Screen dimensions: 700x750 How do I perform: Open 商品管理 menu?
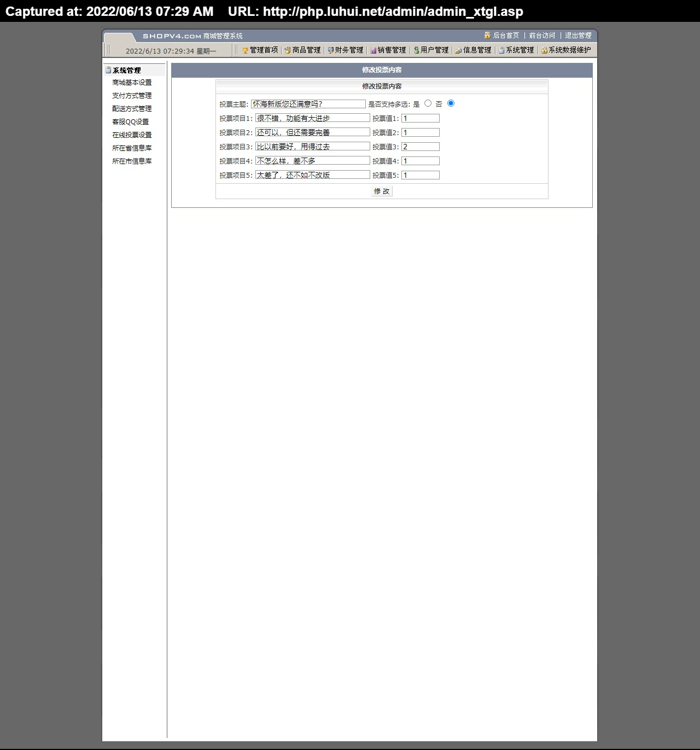(306, 50)
